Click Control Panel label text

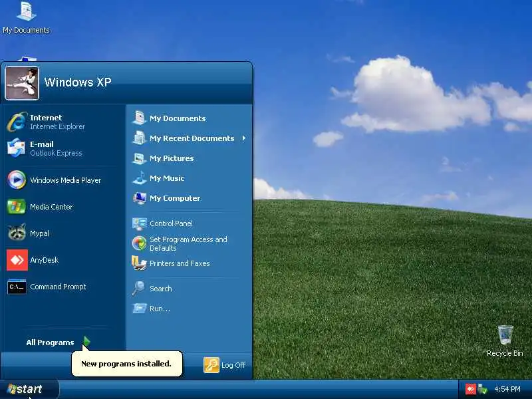pos(171,223)
